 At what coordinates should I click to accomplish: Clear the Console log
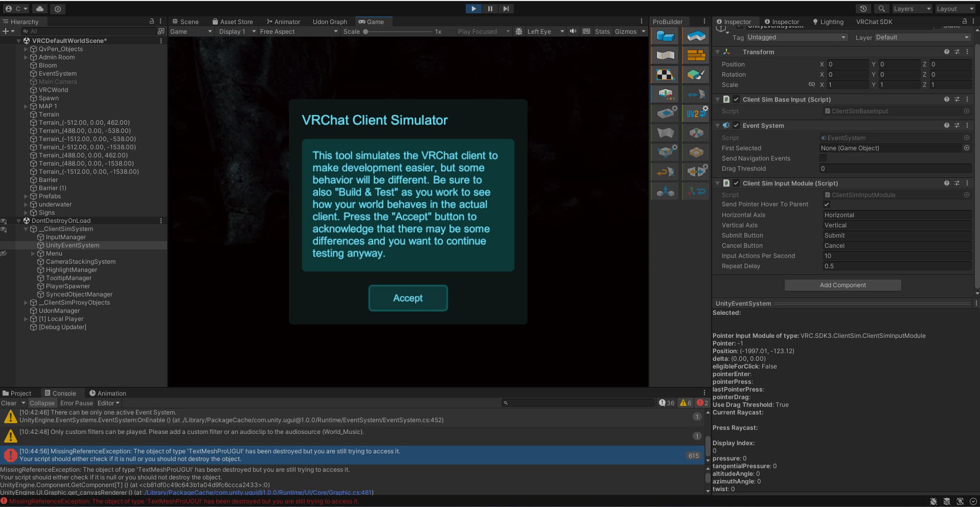click(9, 403)
